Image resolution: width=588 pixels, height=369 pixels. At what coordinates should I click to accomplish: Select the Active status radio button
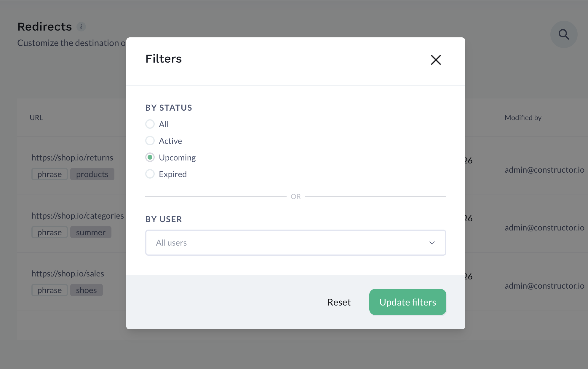tap(150, 141)
